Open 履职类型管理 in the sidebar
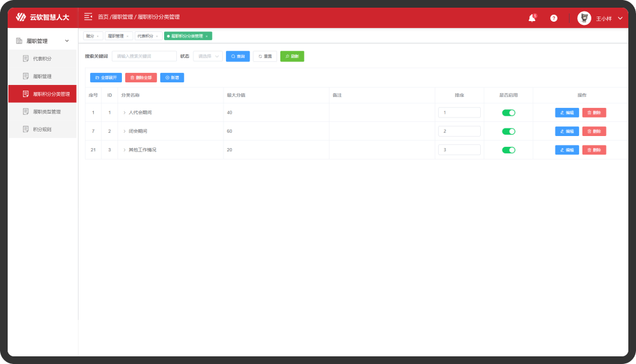 tap(47, 111)
